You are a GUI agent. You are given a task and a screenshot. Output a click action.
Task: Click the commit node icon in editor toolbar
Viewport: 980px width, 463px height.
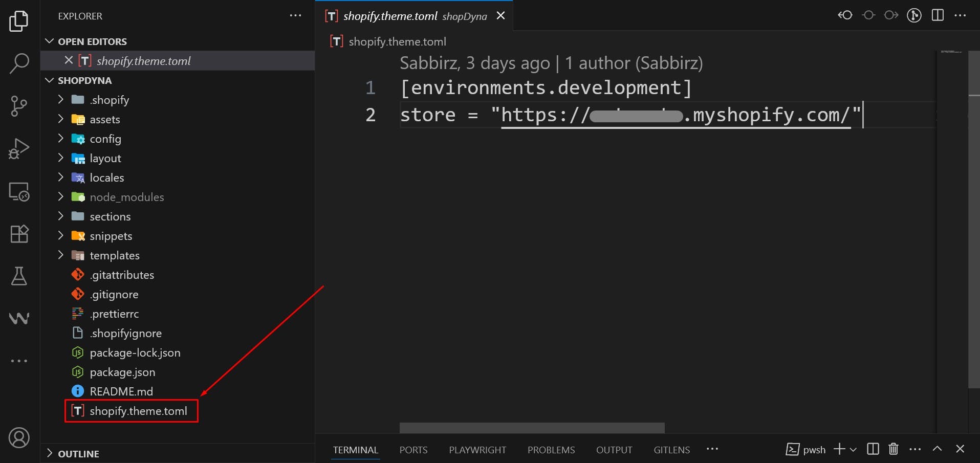click(868, 15)
